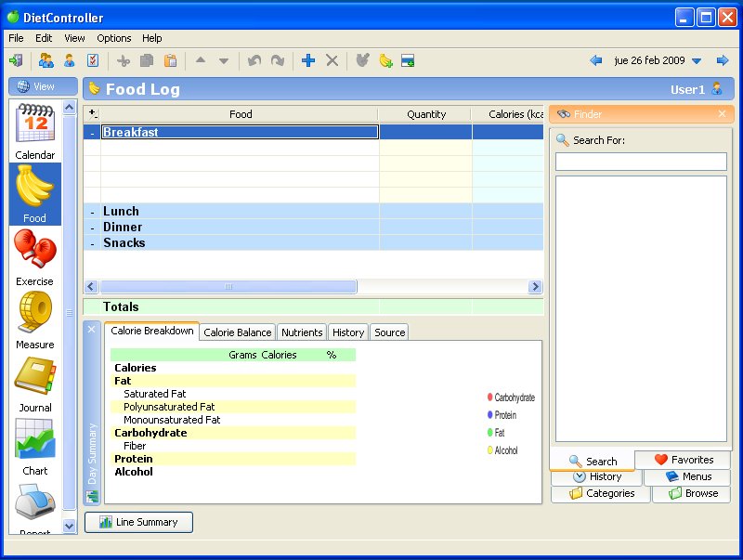Open the Measure tape view
Viewport: 743px width, 560px height.
35,320
